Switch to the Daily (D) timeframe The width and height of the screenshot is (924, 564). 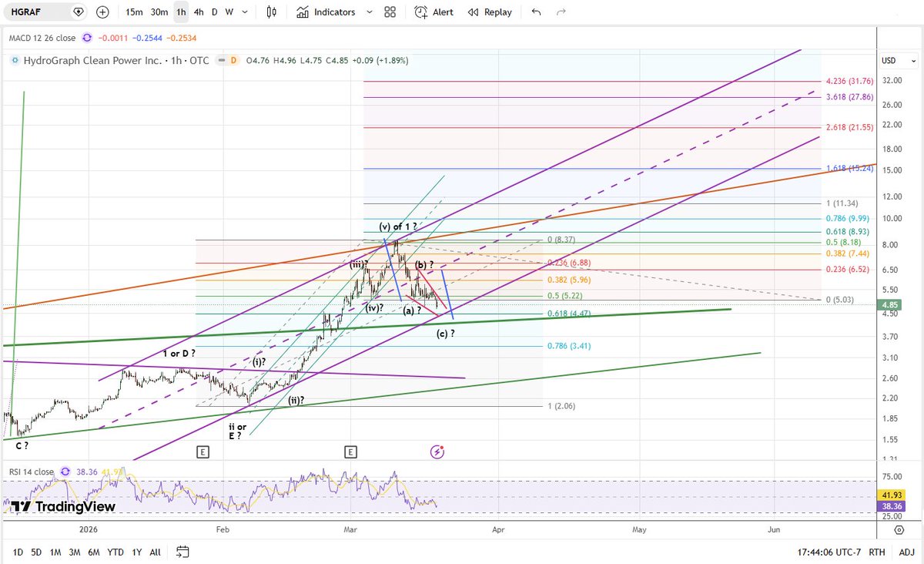click(x=215, y=12)
